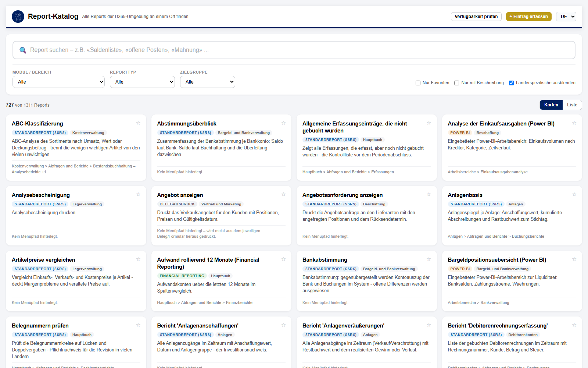The width and height of the screenshot is (588, 368).
Task: Star Analyse der Einkaufsausgaben (Power BI)
Action: point(574,123)
